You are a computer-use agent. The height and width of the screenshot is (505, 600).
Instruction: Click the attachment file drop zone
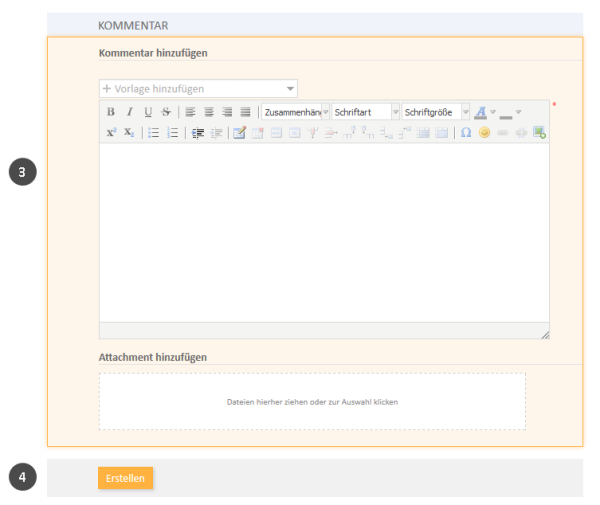coord(312,402)
